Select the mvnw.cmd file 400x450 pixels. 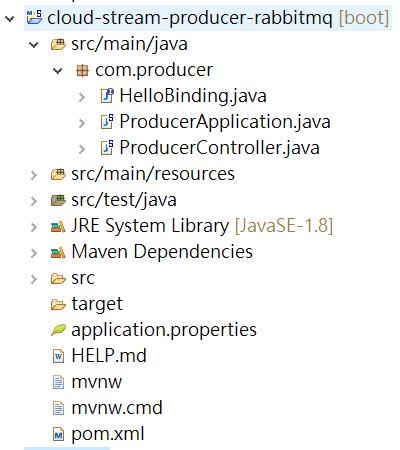click(107, 408)
